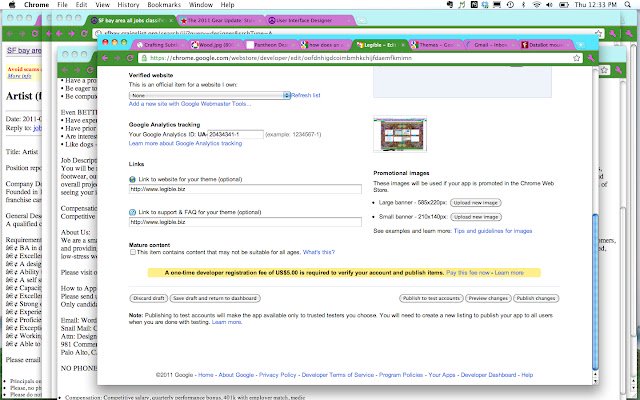
Task: Close the Legible – Edit tab
Action: click(x=402, y=45)
